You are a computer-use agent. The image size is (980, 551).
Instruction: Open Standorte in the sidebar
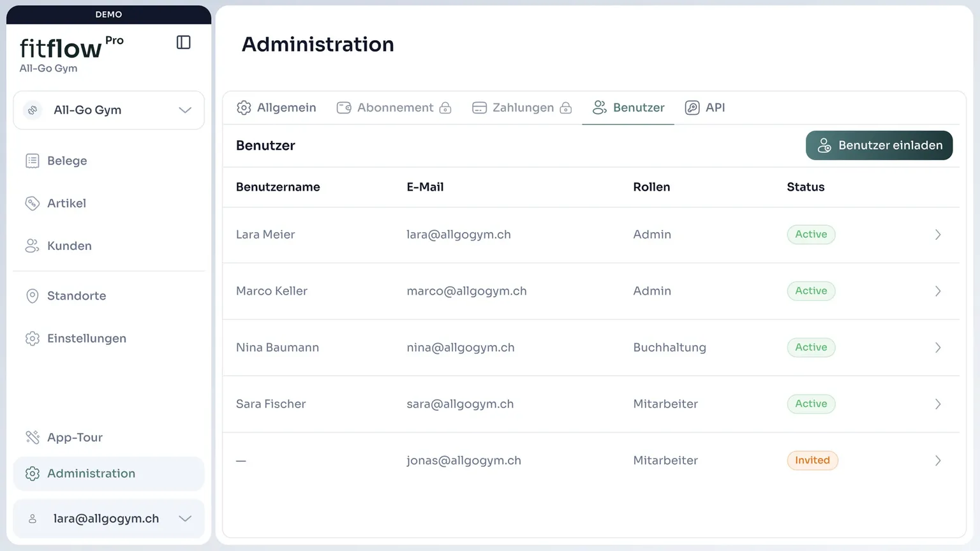(x=108, y=296)
